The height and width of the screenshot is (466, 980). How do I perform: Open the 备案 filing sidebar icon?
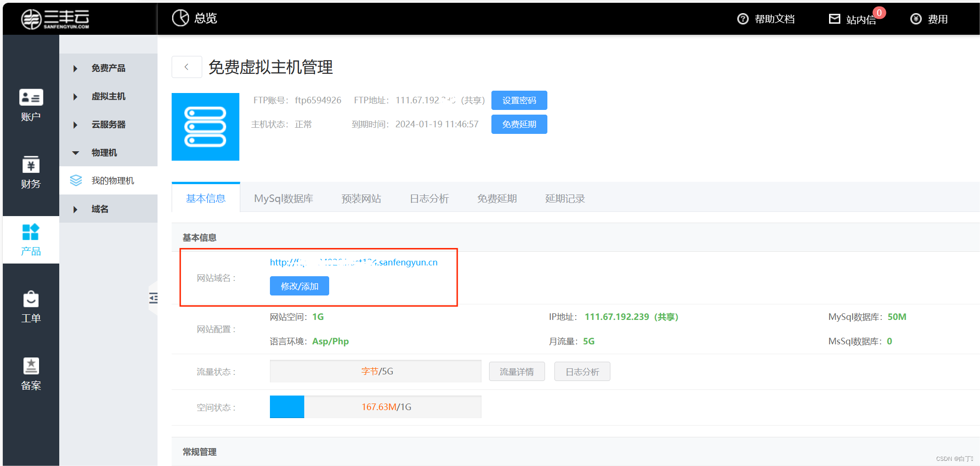pos(31,366)
